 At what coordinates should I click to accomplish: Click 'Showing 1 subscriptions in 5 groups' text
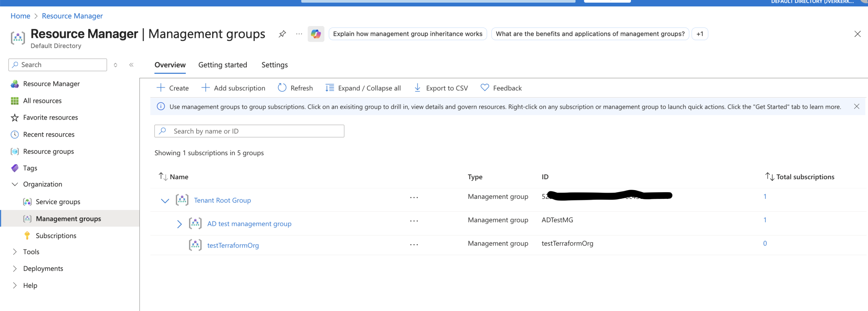pyautogui.click(x=209, y=153)
